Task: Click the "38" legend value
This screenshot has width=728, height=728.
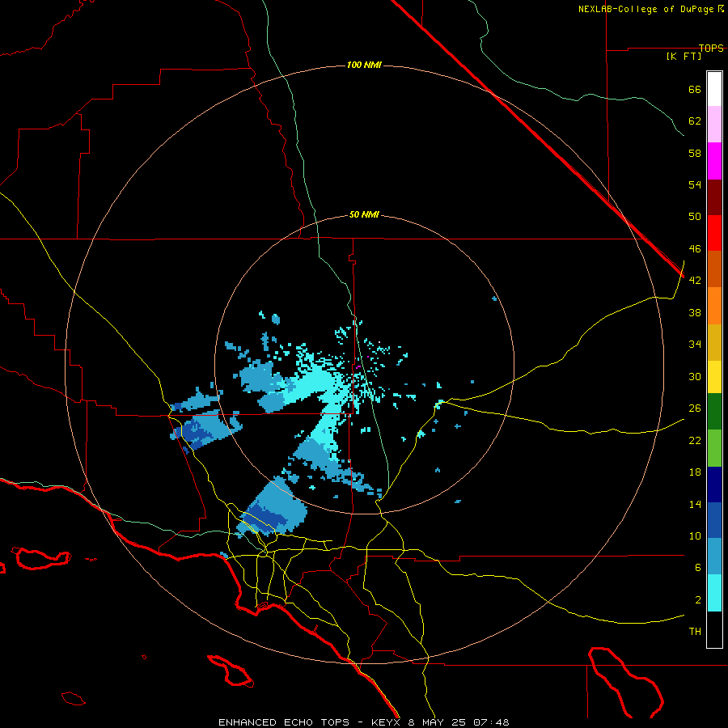Action: pos(695,312)
